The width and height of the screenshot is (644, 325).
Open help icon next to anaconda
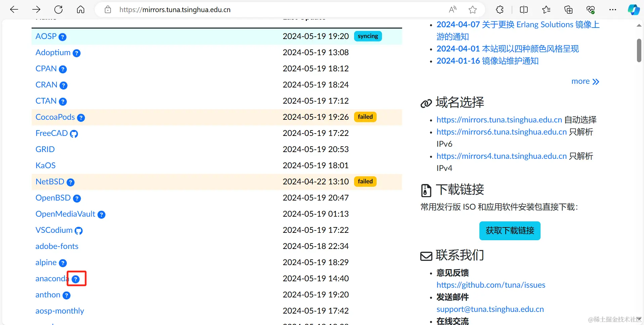(x=76, y=279)
